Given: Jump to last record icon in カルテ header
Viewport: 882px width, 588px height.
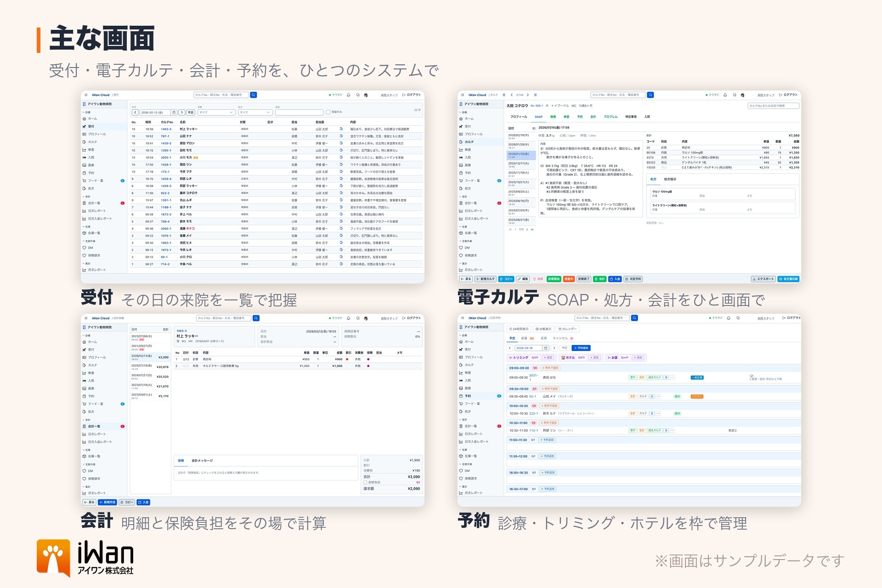Looking at the screenshot, I should point(535,95).
